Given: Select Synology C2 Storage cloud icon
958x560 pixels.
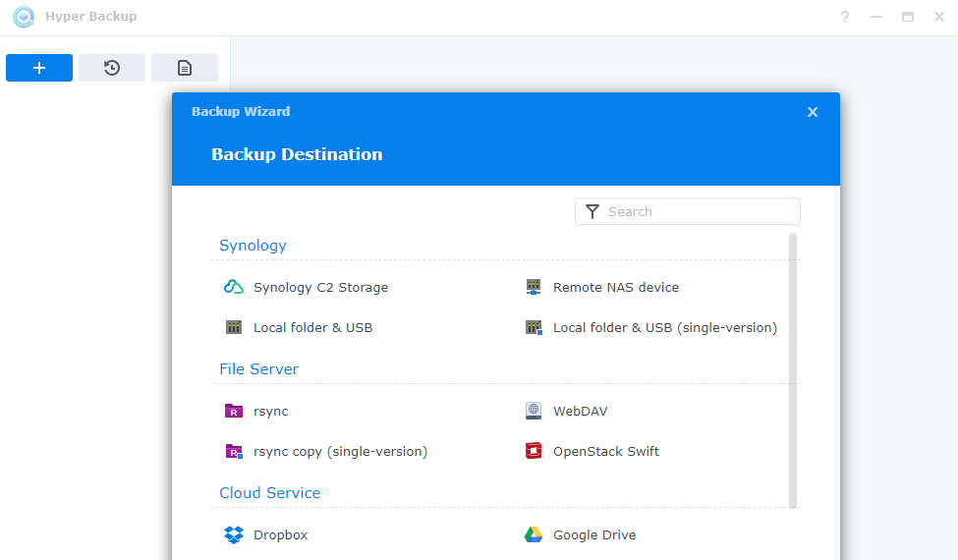Looking at the screenshot, I should coord(234,287).
